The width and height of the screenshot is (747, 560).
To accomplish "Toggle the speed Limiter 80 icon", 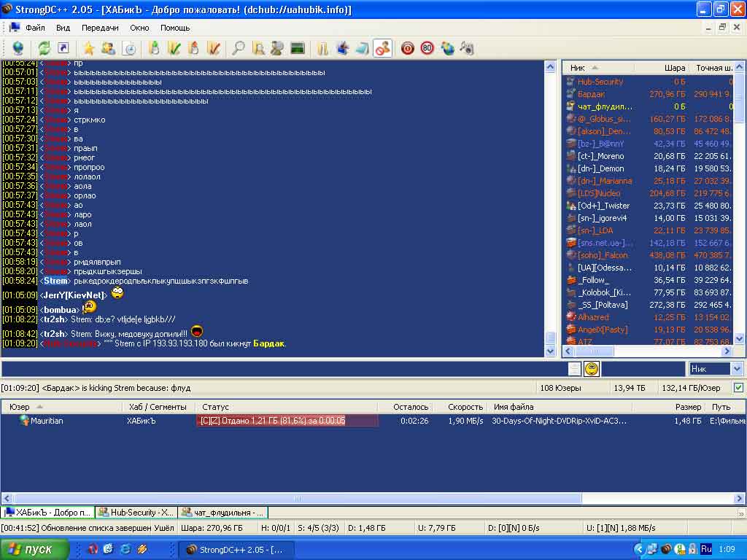I will click(427, 48).
